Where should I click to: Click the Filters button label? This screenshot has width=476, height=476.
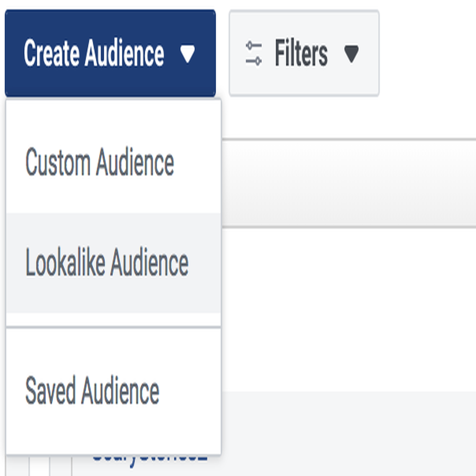[301, 53]
